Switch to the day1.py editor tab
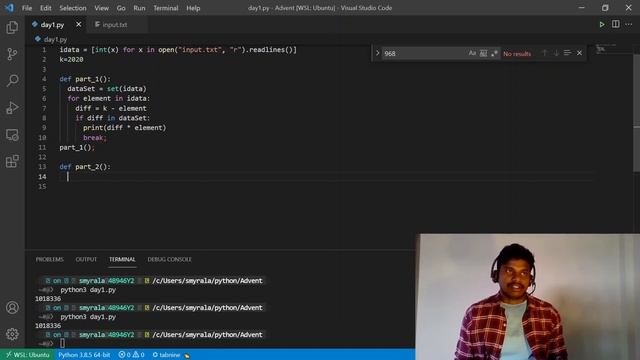The image size is (640, 360). click(x=52, y=24)
